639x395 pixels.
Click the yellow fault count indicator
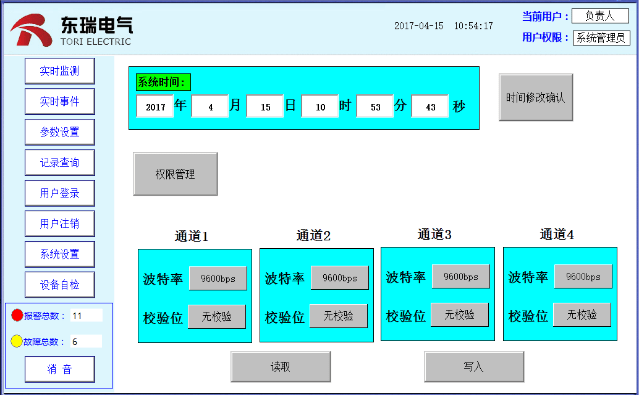pos(16,341)
